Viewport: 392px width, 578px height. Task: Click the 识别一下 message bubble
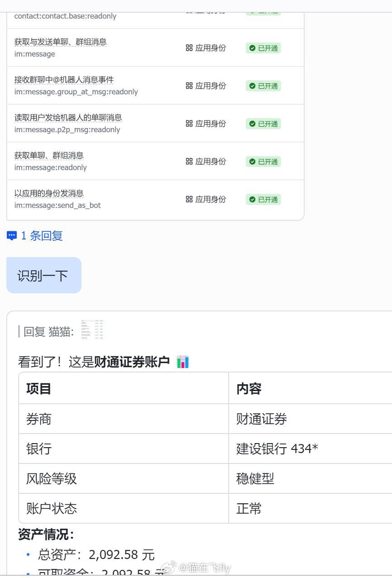tap(43, 275)
